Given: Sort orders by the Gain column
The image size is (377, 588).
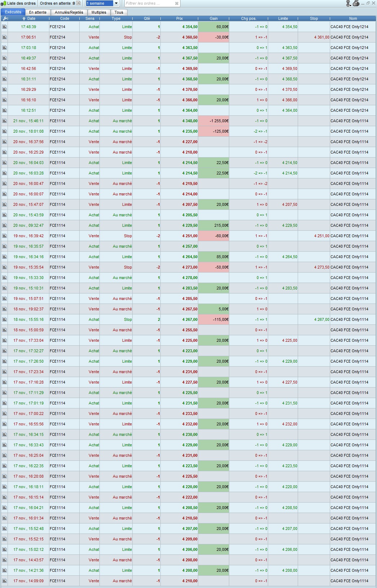Looking at the screenshot, I should [x=214, y=18].
